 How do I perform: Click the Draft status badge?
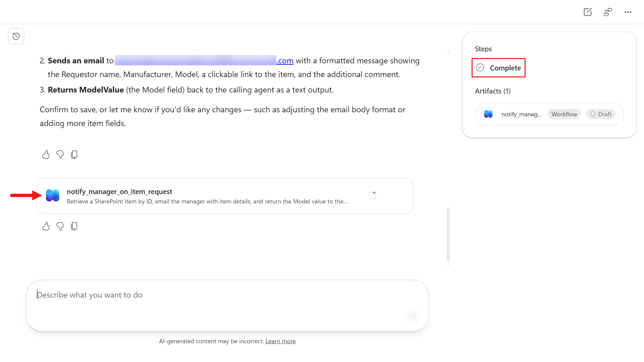(601, 114)
